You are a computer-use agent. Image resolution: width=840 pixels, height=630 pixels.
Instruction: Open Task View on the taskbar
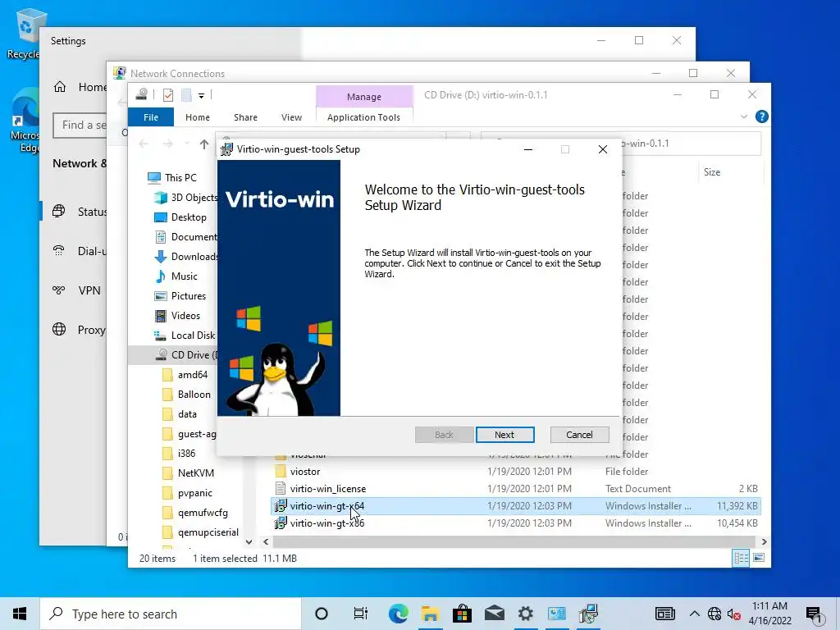(x=361, y=614)
